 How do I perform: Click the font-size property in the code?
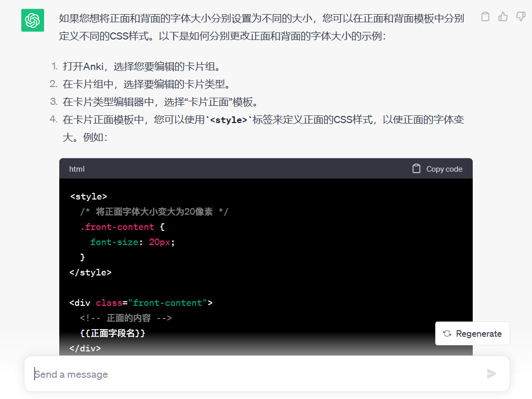click(114, 242)
